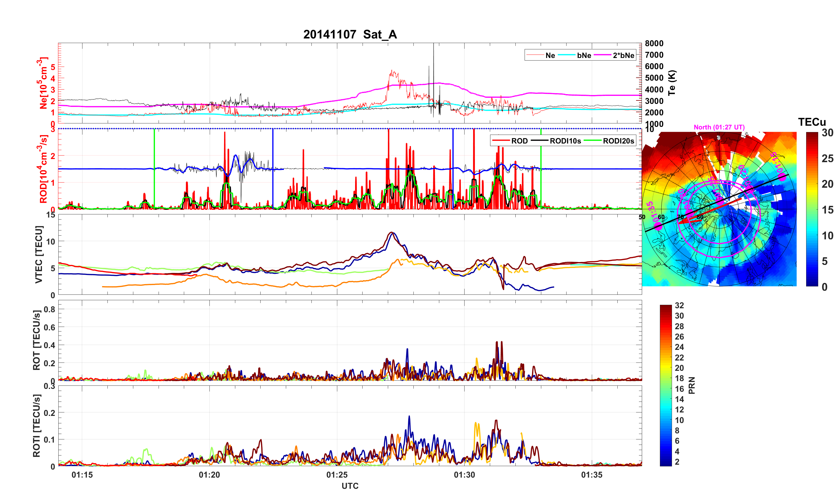Click the plot title 20141107 Sat_A

tap(350, 34)
